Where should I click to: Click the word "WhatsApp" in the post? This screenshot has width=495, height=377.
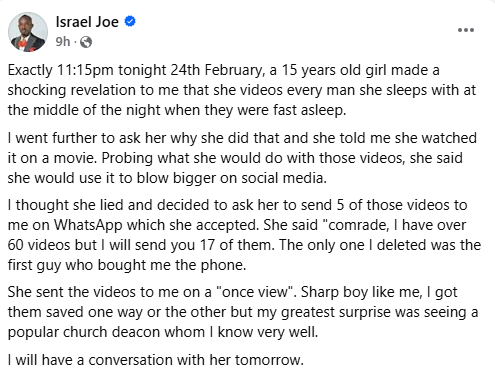tap(88, 225)
